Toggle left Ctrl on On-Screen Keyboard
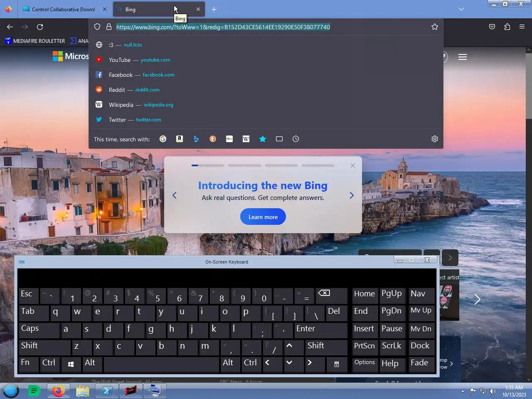The image size is (532, 399). pos(50,364)
